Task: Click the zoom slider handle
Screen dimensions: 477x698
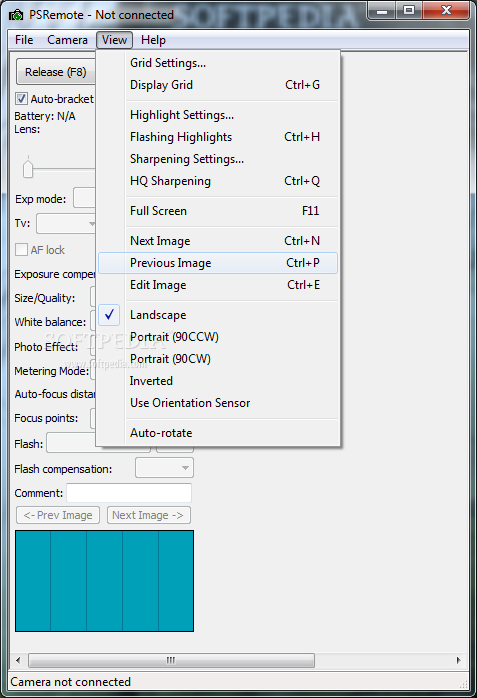Action: click(28, 169)
